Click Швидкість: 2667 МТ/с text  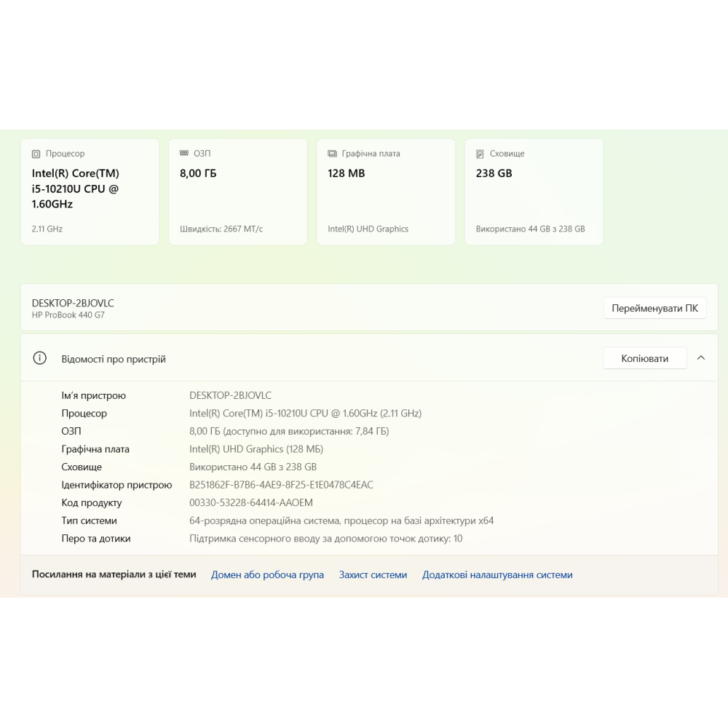[x=221, y=229]
